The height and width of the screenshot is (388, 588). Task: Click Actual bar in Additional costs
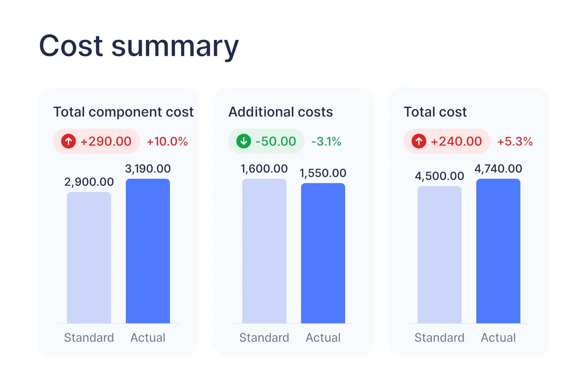click(x=323, y=253)
